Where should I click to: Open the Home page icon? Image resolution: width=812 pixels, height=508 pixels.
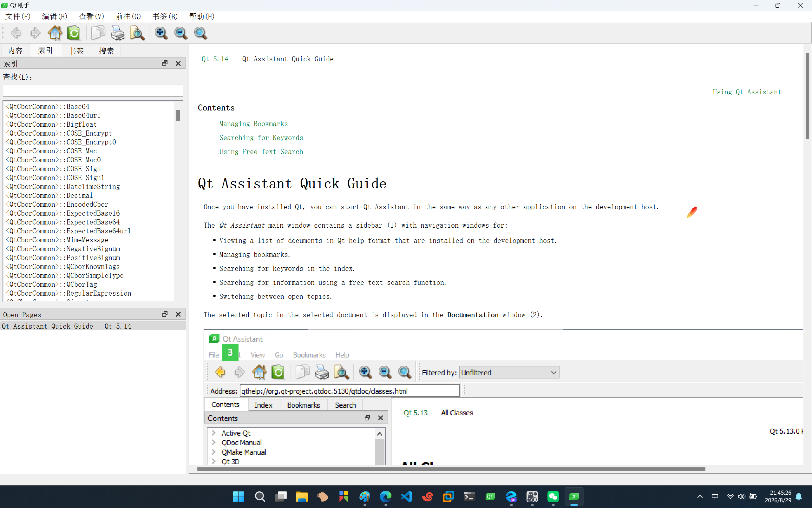[x=55, y=33]
